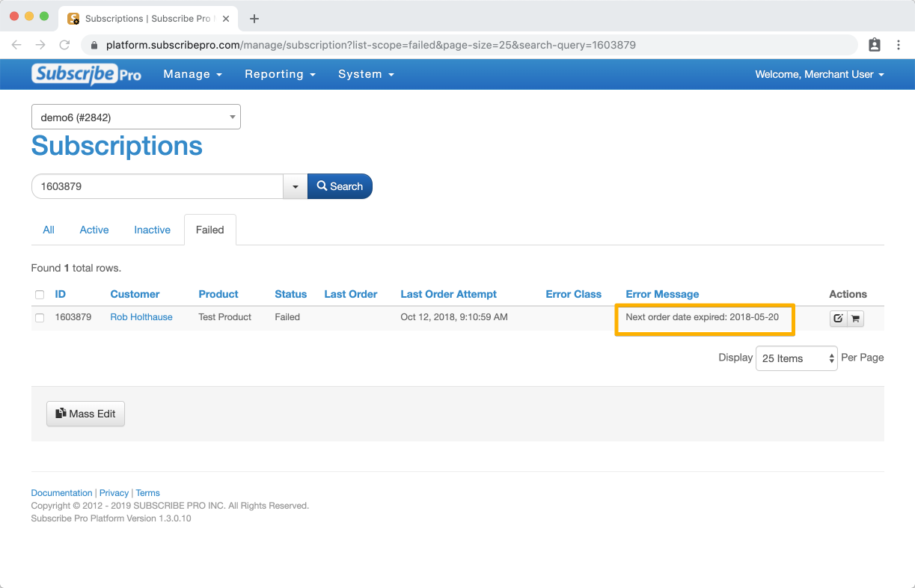This screenshot has height=588, width=915.
Task: Switch to the Active tab
Action: 94,230
